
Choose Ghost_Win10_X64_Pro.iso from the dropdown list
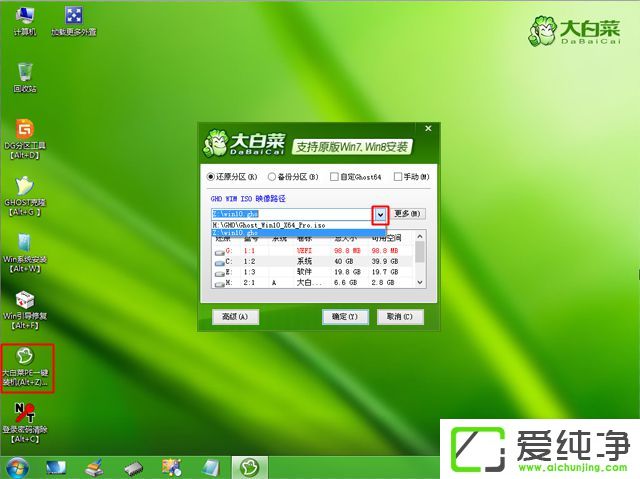(270, 225)
